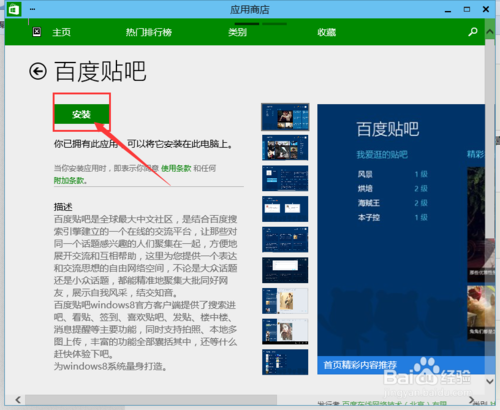
Task: Click the green 安装 button
Action: tap(82, 114)
